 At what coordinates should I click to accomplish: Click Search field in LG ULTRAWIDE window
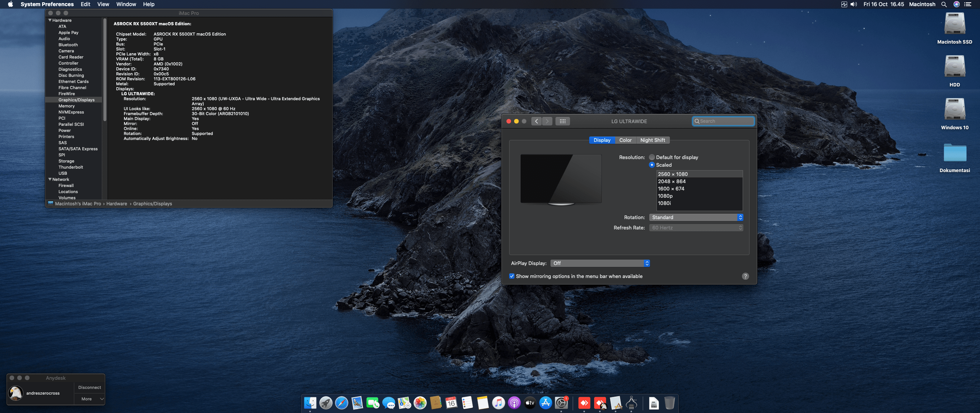point(724,121)
